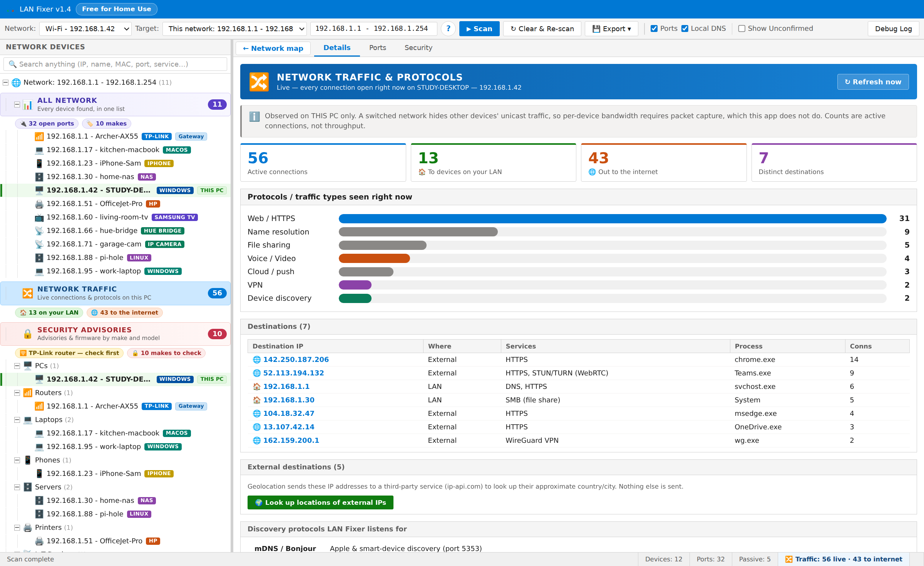This screenshot has width=924, height=566.
Task: Click the satellite icon for hue-bridge
Action: tap(39, 231)
